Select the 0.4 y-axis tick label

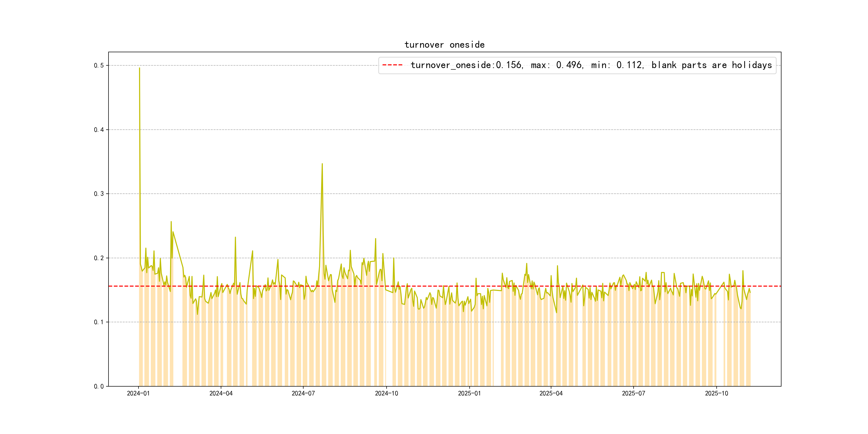pos(99,130)
